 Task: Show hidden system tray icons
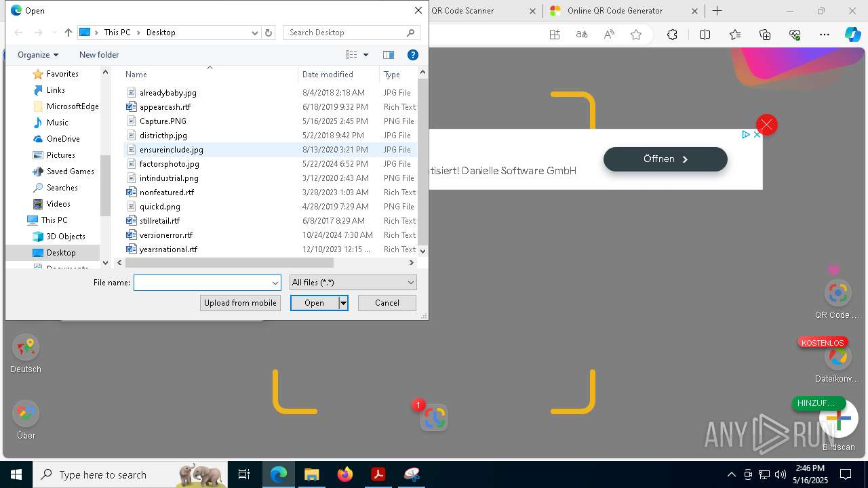pyautogui.click(x=731, y=474)
